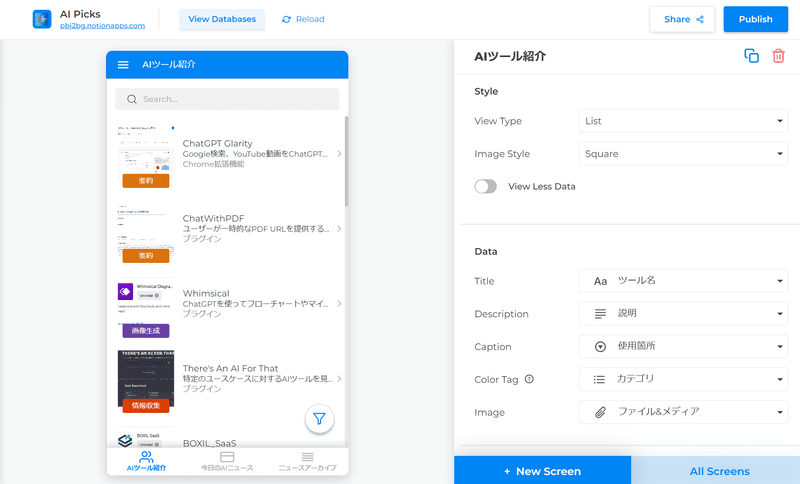Open the Image field dropdown
The width and height of the screenshot is (800, 484).
point(683,412)
